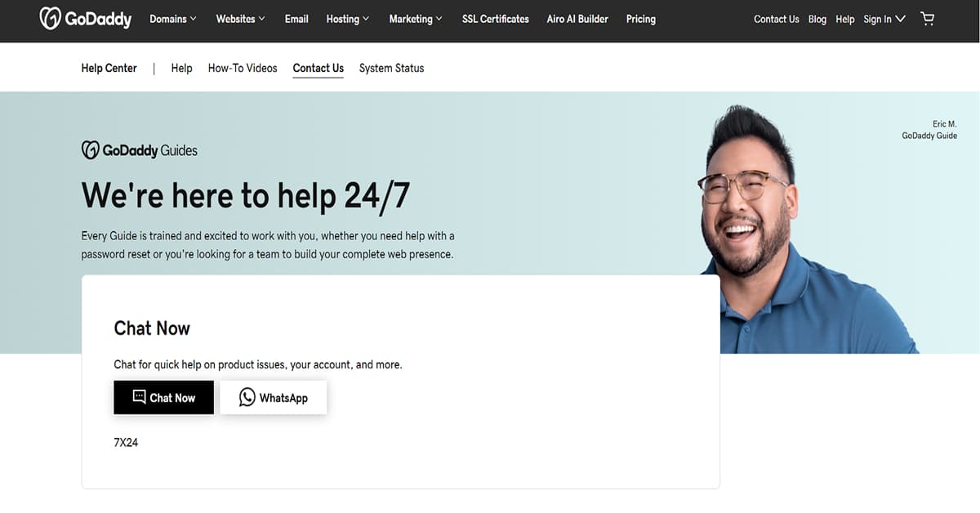This screenshot has width=980, height=513.
Task: Open the shopping cart icon
Action: pos(928,19)
